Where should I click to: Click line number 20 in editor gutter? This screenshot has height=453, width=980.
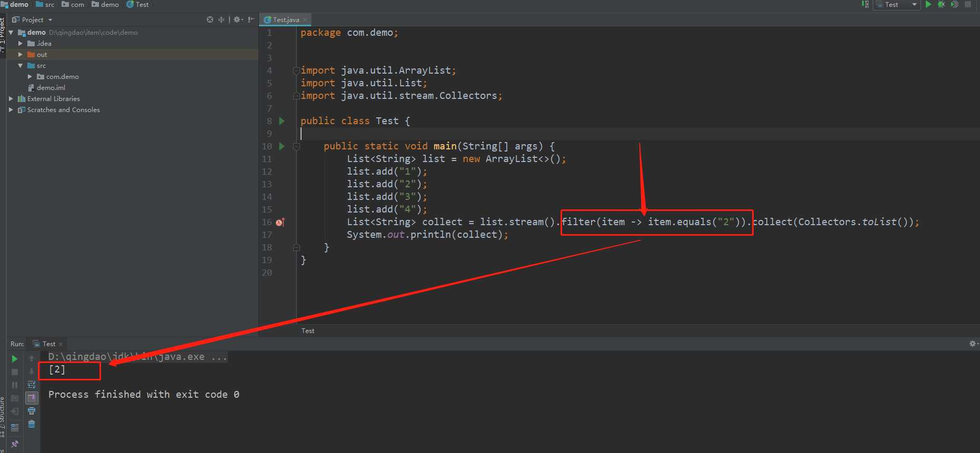click(x=267, y=273)
